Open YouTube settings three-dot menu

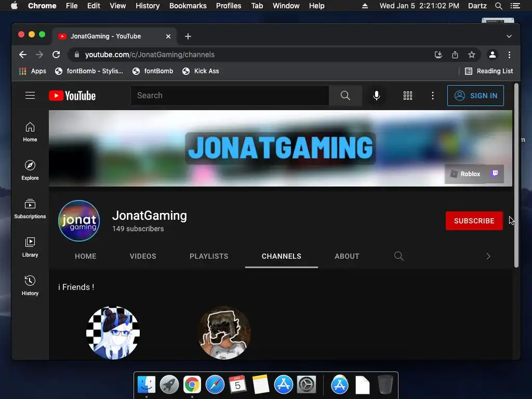coord(433,96)
